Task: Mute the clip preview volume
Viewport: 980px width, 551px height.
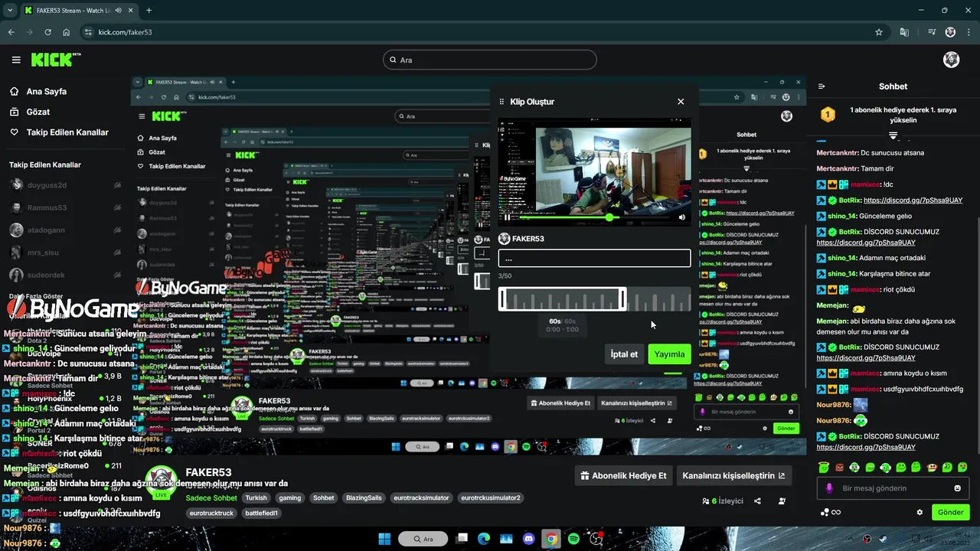Action: [x=682, y=217]
